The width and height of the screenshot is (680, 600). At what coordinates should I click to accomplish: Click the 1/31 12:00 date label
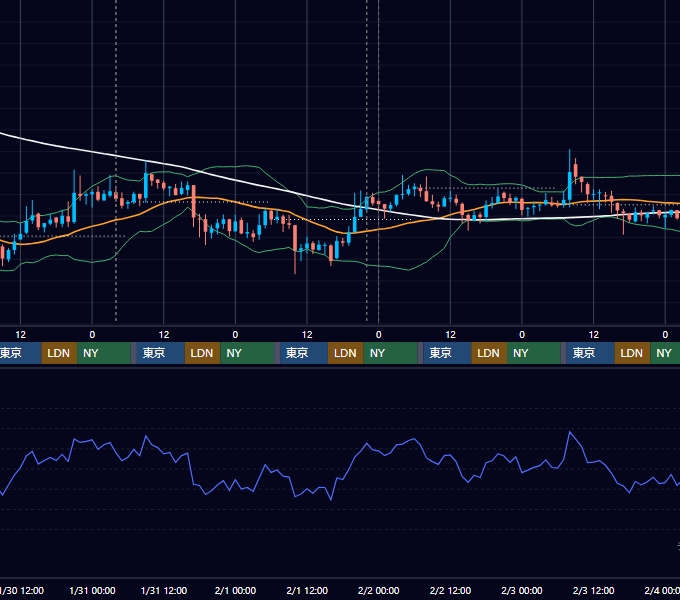[164, 590]
